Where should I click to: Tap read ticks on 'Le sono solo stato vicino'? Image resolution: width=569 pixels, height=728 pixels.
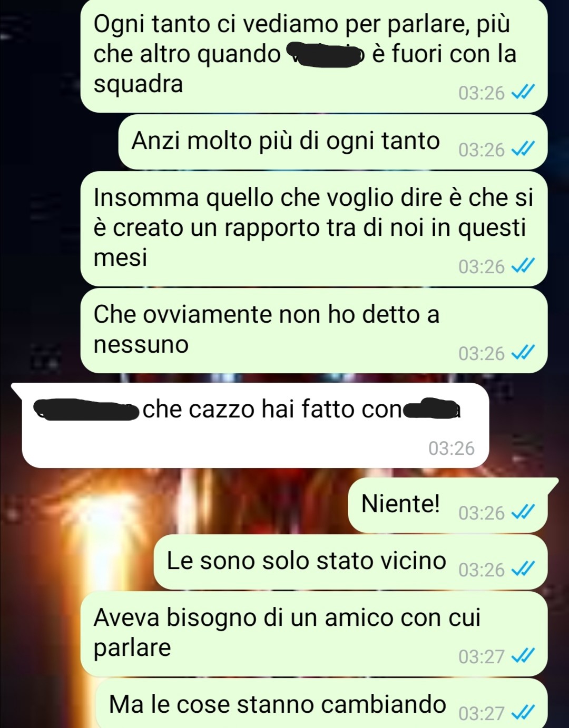524,569
